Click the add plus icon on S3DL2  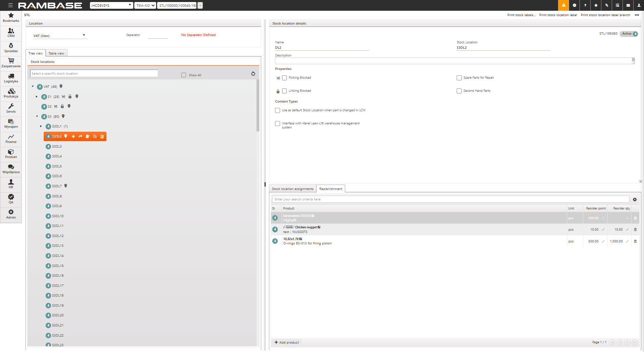point(73,136)
